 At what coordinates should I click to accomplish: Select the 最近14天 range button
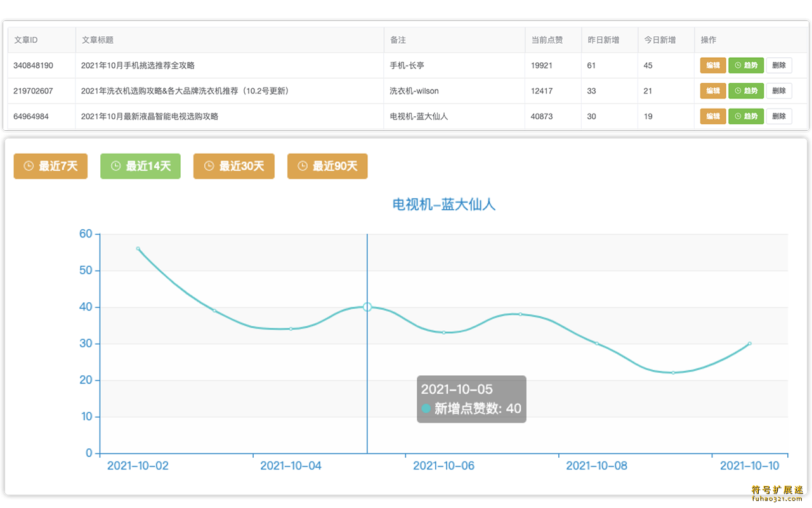(140, 166)
